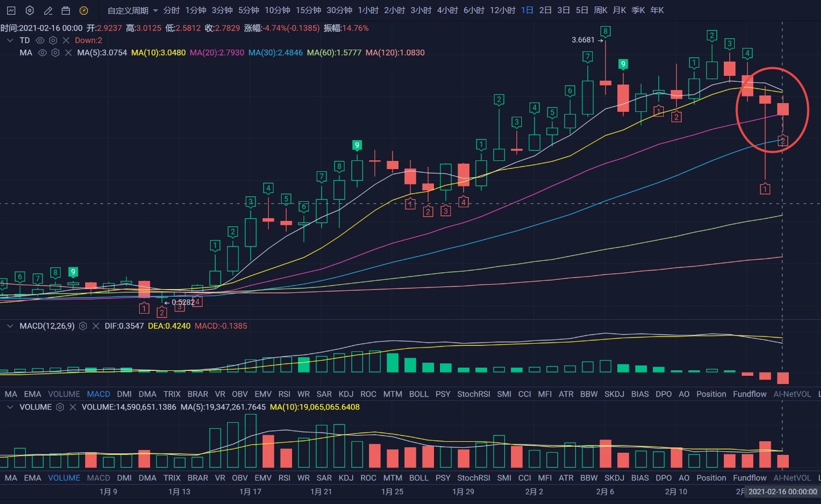Screen dimensions: 821x504
Task: Open settings for the TD indicator
Action: 53,40
